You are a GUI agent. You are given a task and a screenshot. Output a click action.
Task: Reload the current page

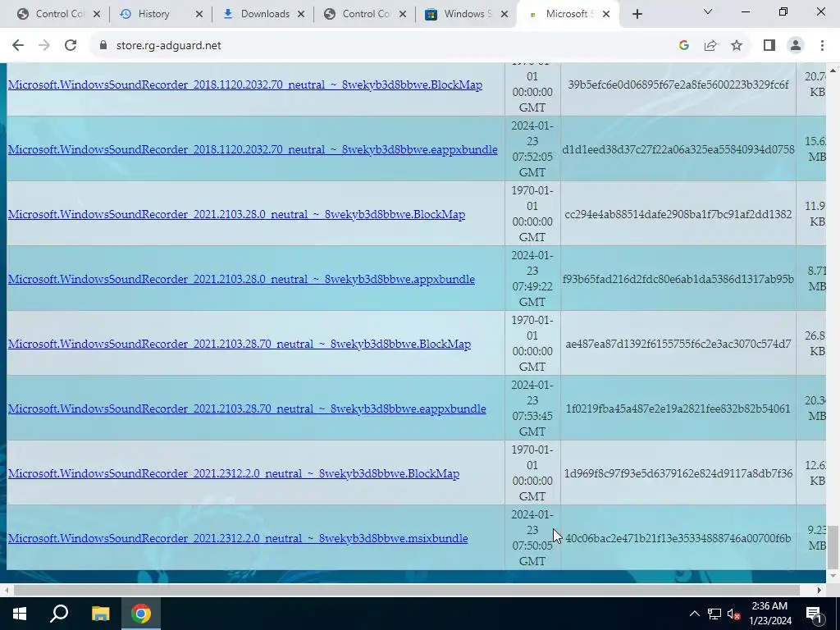coord(71,46)
